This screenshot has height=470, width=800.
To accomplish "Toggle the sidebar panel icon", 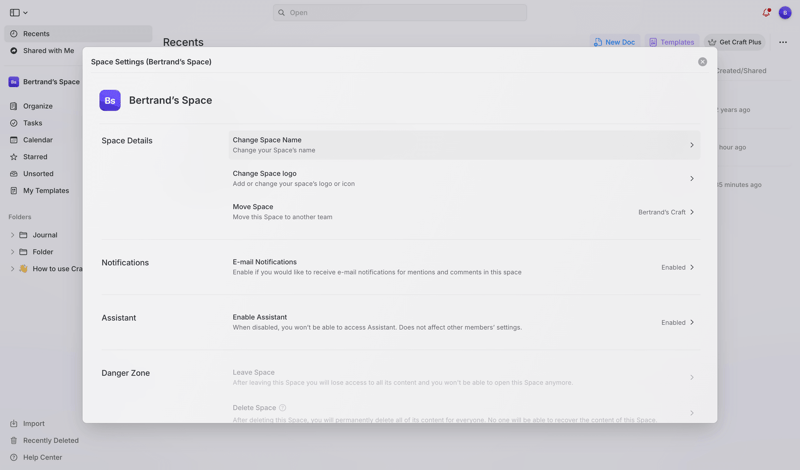I will 15,13.
